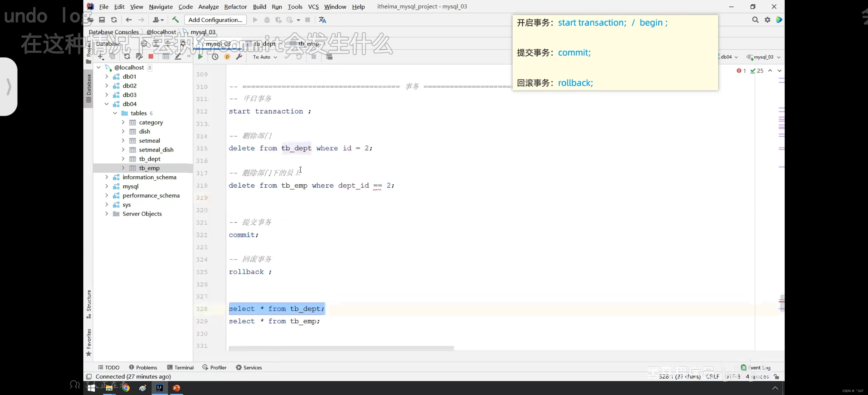Open IDE settings gear icon
Image resolution: width=868 pixels, height=395 pixels.
tap(767, 20)
